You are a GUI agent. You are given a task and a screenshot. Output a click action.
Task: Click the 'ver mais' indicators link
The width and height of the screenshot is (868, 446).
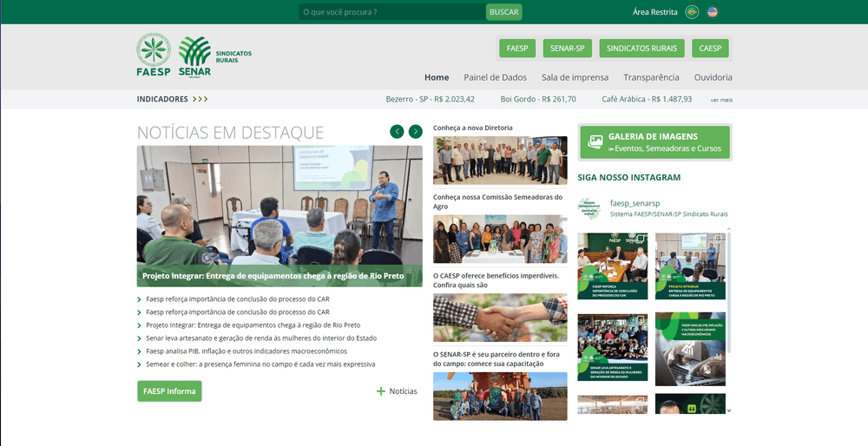[721, 100]
